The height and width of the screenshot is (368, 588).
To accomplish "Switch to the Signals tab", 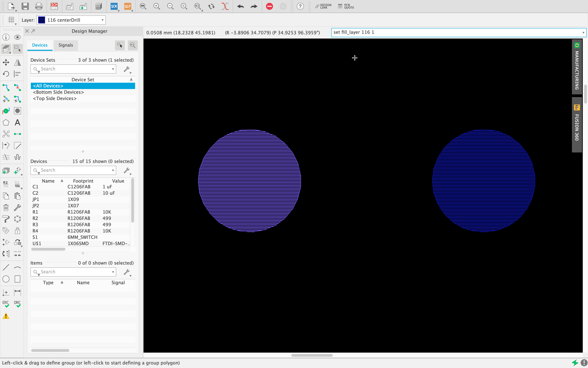I will click(66, 45).
